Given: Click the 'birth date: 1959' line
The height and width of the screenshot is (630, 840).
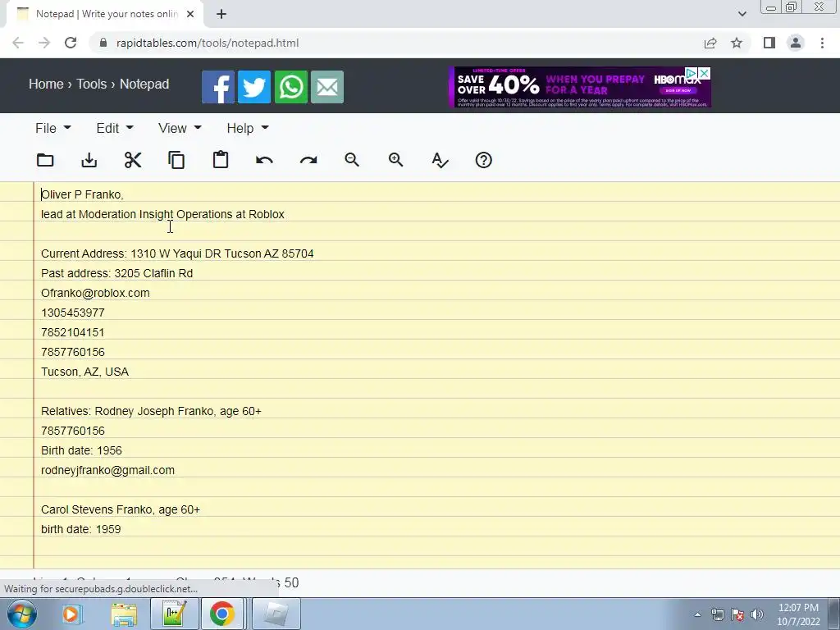Looking at the screenshot, I should (x=81, y=529).
